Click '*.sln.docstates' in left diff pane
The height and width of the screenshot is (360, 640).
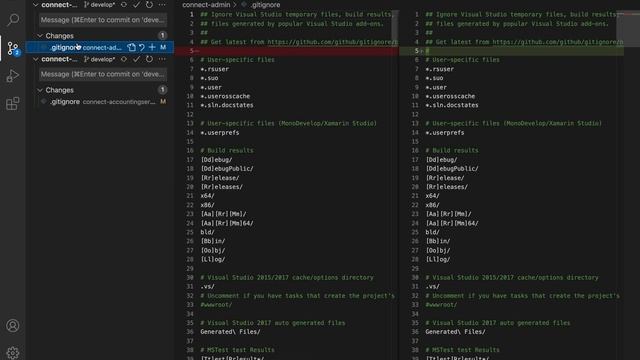(x=227, y=105)
